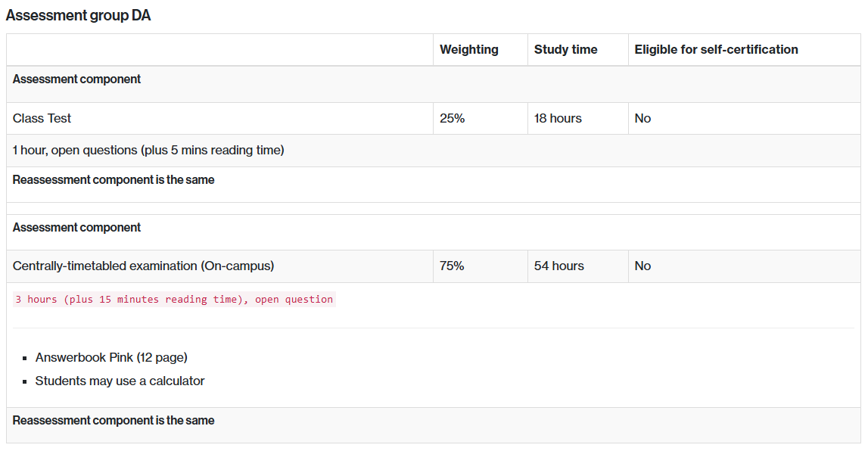
Task: Select the "Students may use a calculator" bullet
Action: click(120, 381)
